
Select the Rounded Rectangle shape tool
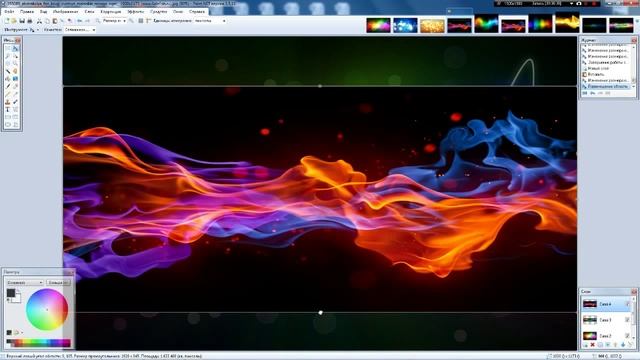[15, 117]
